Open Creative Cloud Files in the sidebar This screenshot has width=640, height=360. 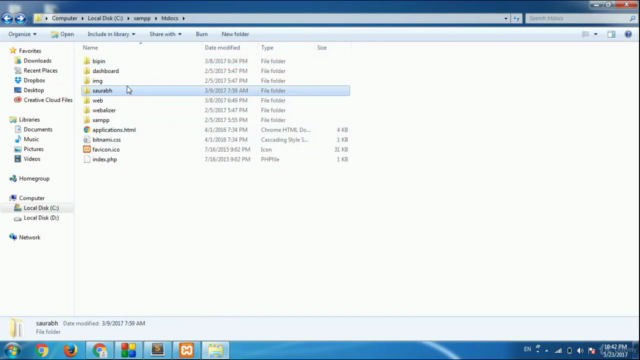coord(48,100)
